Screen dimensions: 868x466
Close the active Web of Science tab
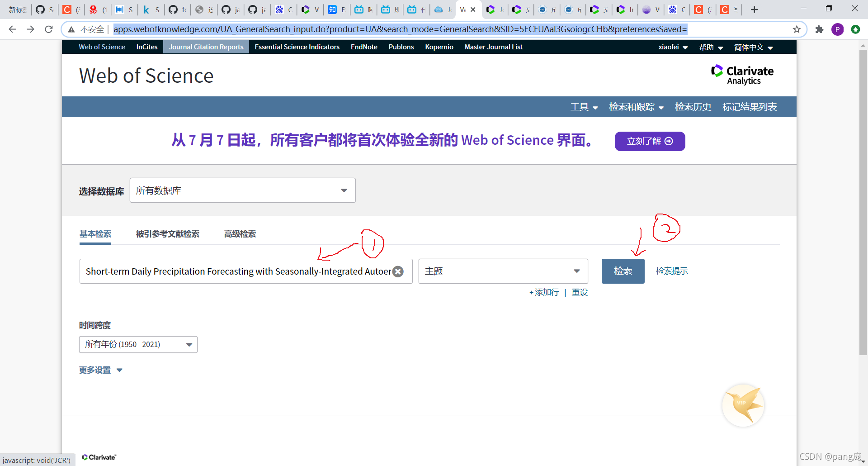(x=473, y=10)
